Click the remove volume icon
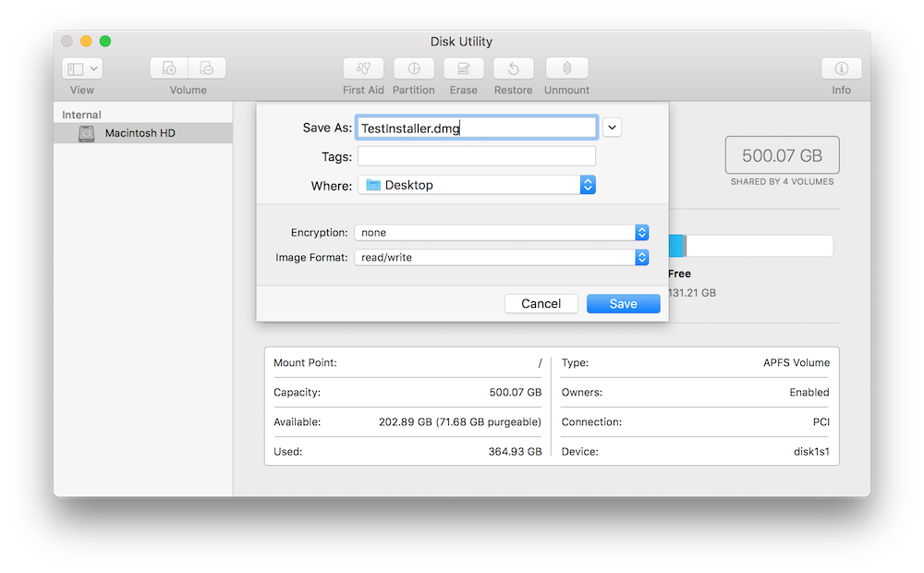The image size is (924, 573). (207, 68)
